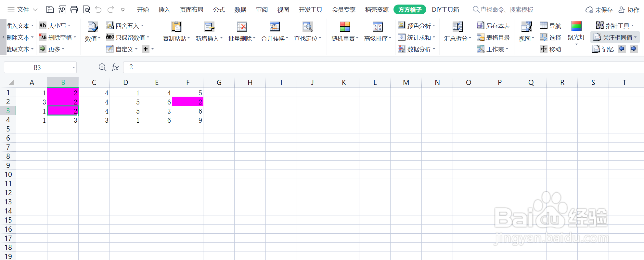This screenshot has width=644, height=260.
Task: Click the Print icon
Action: pos(74,9)
